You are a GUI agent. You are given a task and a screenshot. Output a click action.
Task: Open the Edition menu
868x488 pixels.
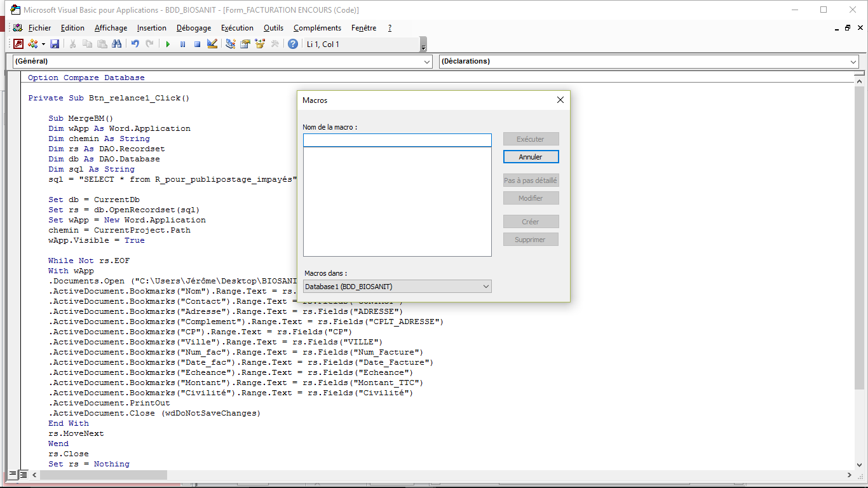pos(72,28)
